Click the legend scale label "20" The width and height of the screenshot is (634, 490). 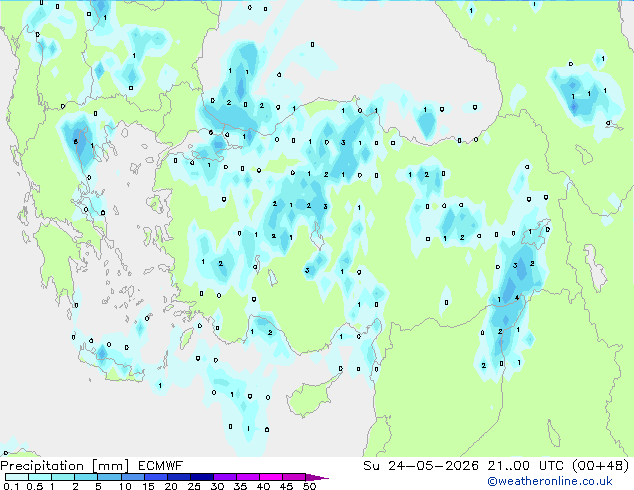171,486
